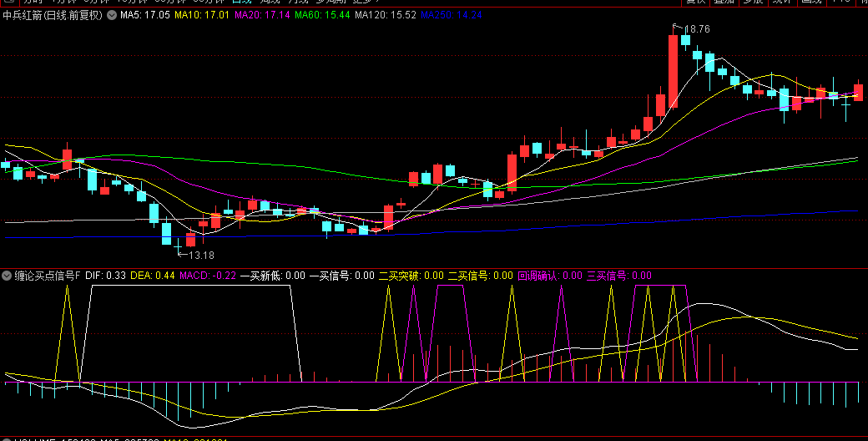Select the MA120: 15.52 label
Screen dimensions: 868x441
click(386, 16)
